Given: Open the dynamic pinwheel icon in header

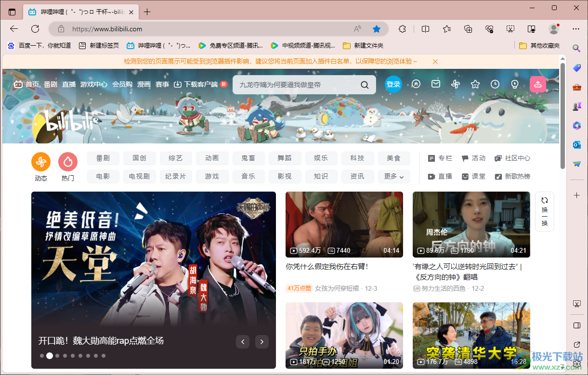Looking at the screenshot, I should 456,84.
